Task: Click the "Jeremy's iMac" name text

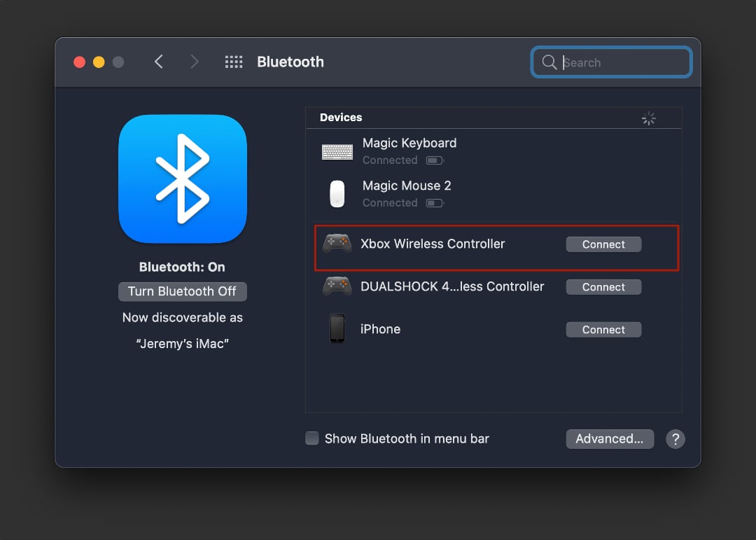Action: (x=182, y=344)
